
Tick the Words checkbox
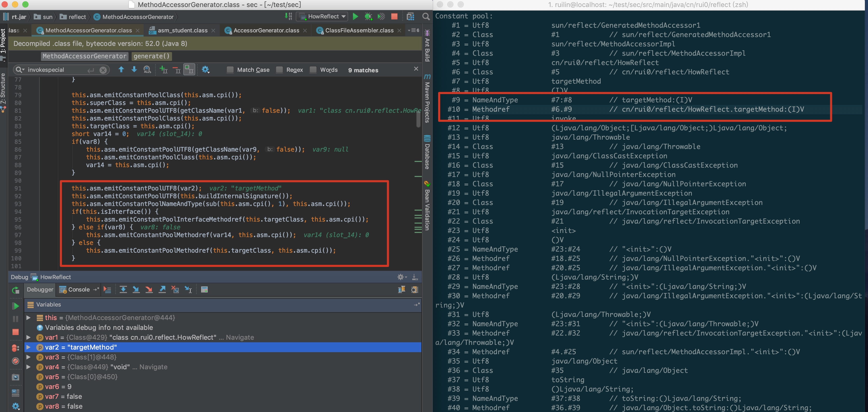[313, 70]
